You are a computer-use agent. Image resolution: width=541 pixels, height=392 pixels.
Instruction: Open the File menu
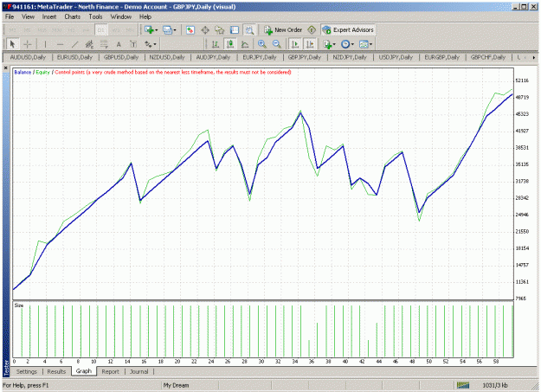10,16
